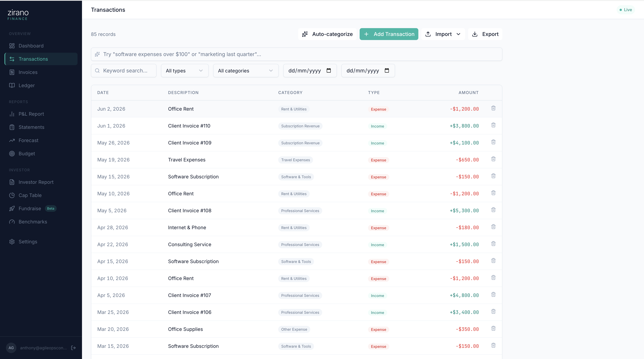This screenshot has width=644, height=359.
Task: Delete May 15 Software Subscription entry
Action: (x=493, y=176)
